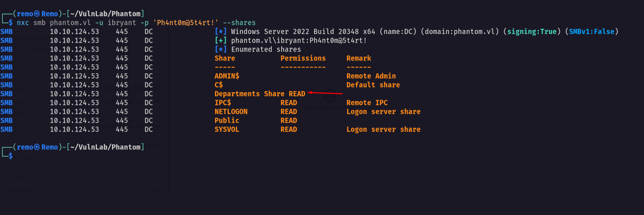Click the dollar prompt before nxc command

pos(11,23)
